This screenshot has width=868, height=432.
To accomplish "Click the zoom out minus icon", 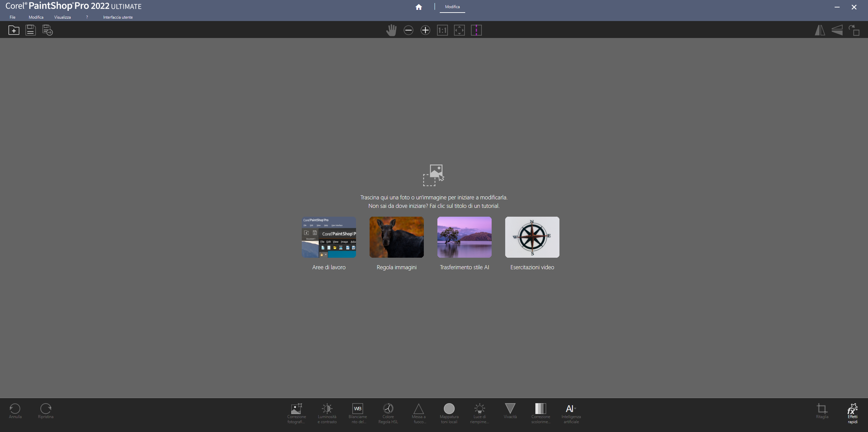I will [408, 30].
